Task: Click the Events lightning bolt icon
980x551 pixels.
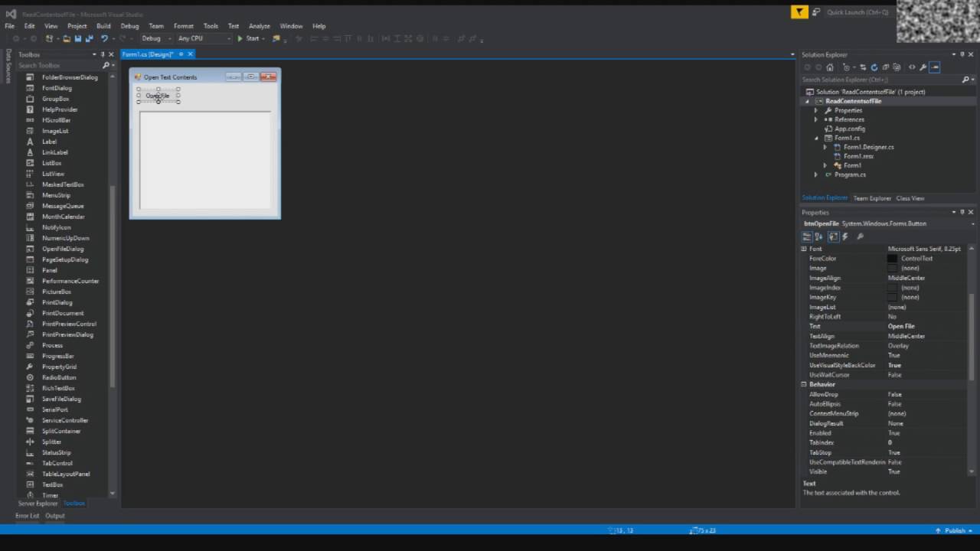Action: point(844,236)
